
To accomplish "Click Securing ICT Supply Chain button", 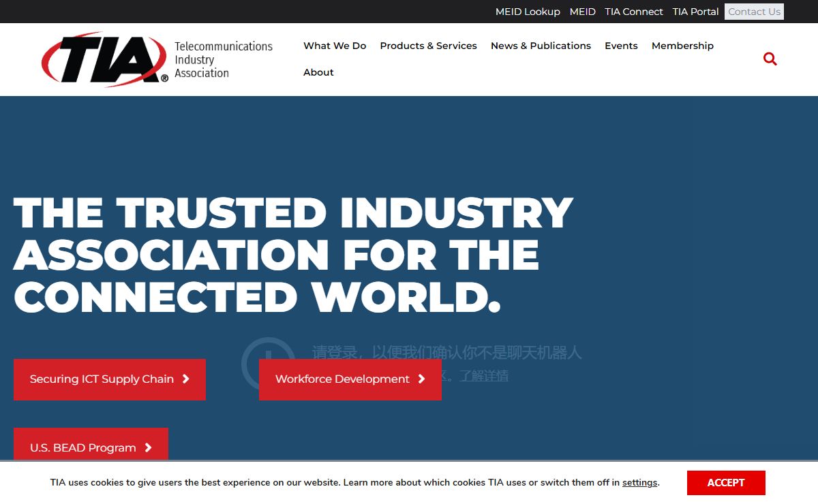I will point(110,379).
